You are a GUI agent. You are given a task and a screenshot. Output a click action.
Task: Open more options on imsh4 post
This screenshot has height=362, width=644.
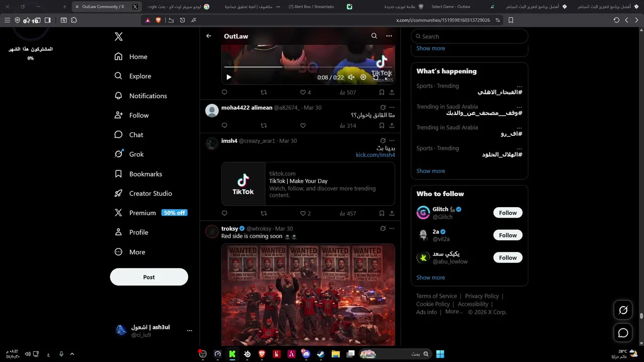click(x=392, y=141)
